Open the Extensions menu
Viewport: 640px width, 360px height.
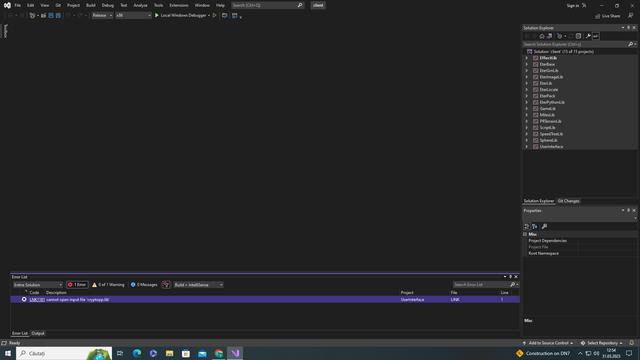[179, 5]
